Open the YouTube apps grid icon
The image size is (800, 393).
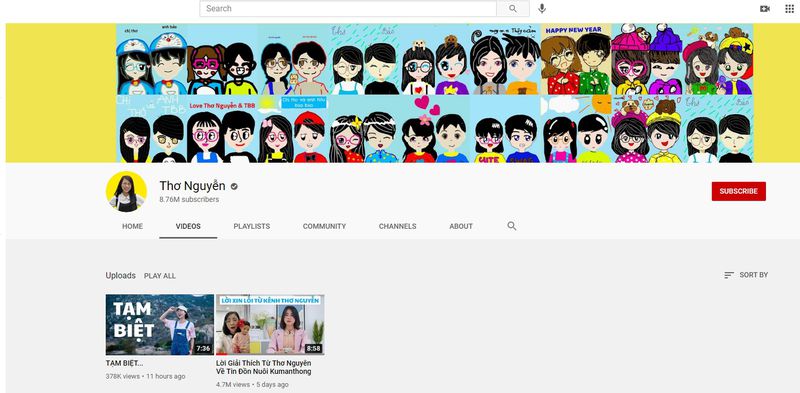click(x=789, y=9)
